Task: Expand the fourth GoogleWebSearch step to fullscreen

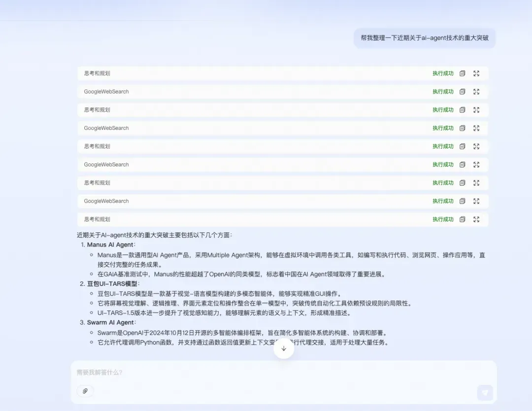Action: (x=476, y=201)
